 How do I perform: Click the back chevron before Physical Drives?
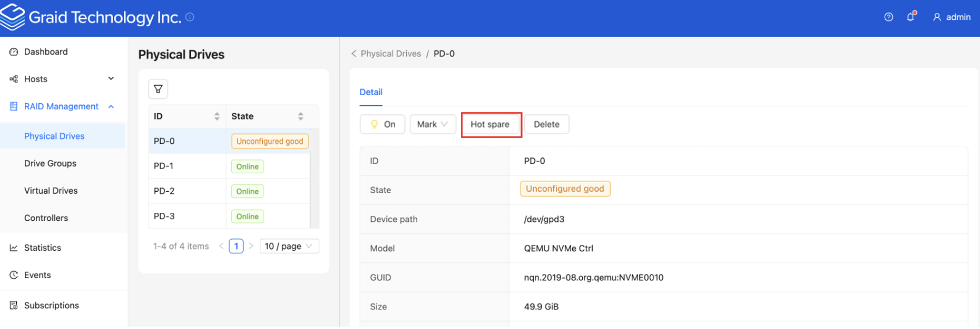click(x=354, y=54)
